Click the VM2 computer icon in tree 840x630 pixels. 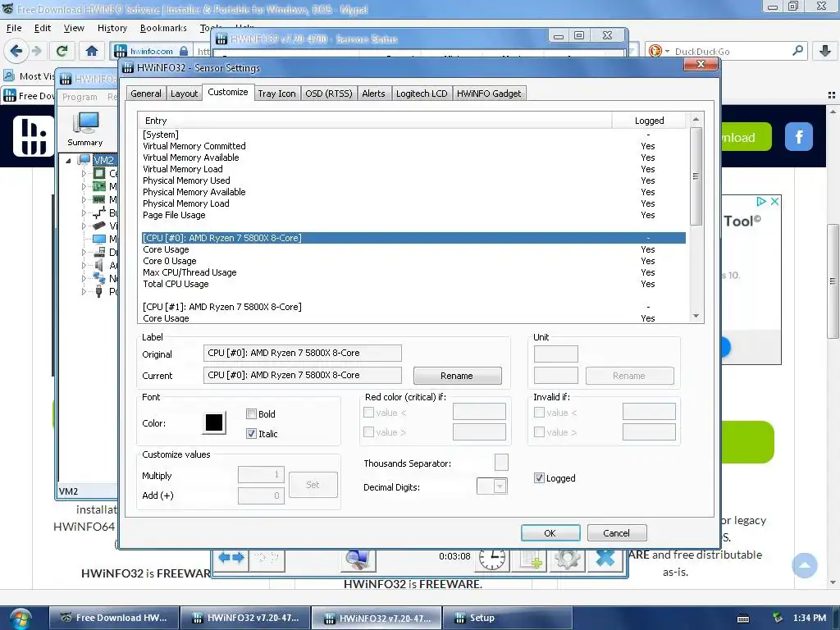[84, 160]
